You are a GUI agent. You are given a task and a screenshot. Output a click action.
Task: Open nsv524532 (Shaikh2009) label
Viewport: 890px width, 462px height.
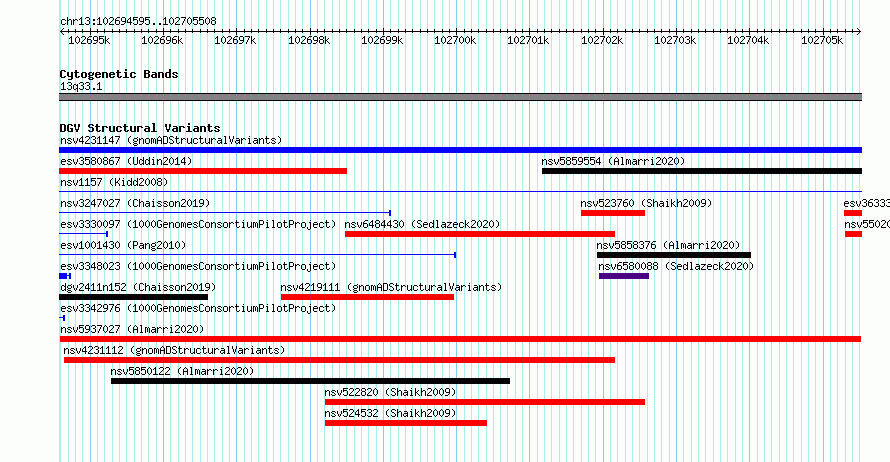(x=390, y=413)
